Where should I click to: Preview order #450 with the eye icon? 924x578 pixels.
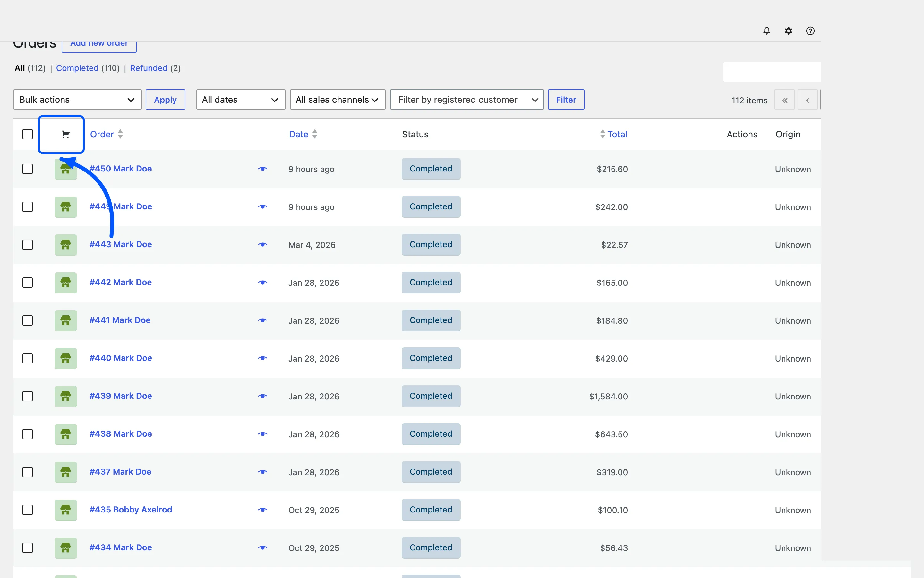click(x=263, y=169)
